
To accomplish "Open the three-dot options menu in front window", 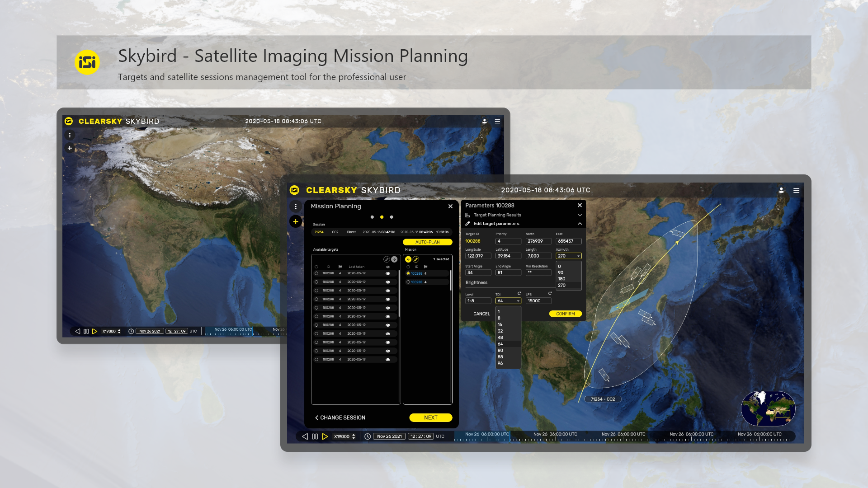I will point(296,206).
